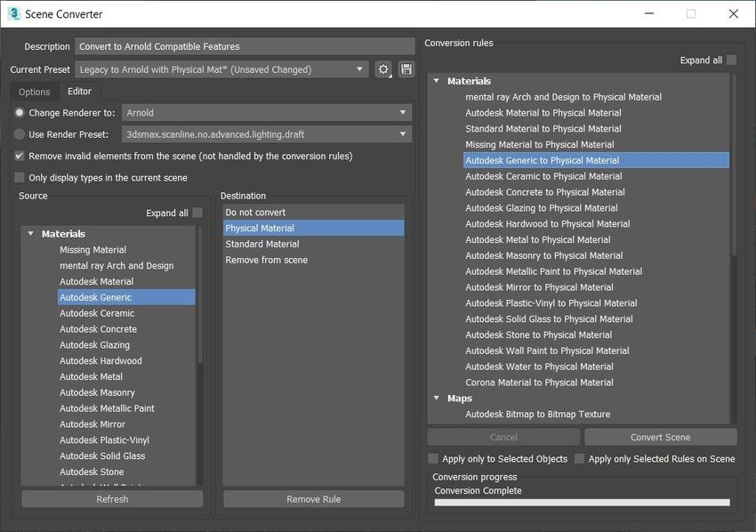This screenshot has width=756, height=532.
Task: Select Autodesk Generic to Physical Material rule
Action: click(596, 160)
